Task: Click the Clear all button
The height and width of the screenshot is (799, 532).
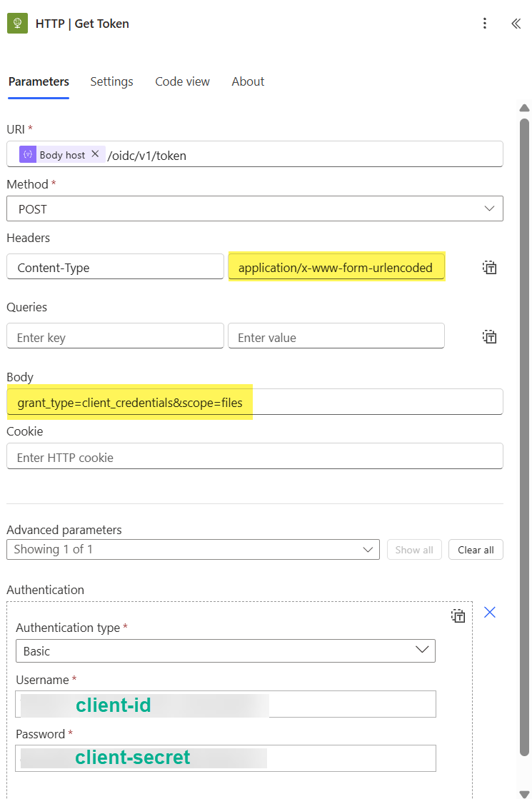Action: (476, 550)
